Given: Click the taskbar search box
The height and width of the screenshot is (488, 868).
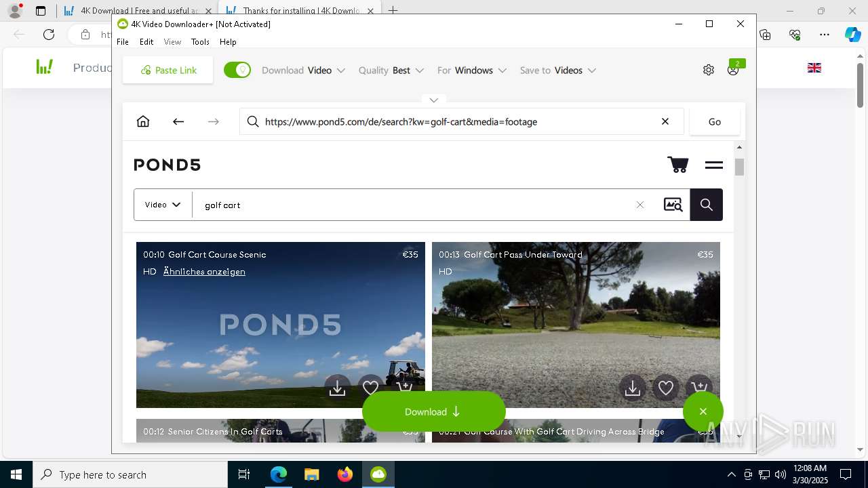Looking at the screenshot, I should tap(130, 474).
